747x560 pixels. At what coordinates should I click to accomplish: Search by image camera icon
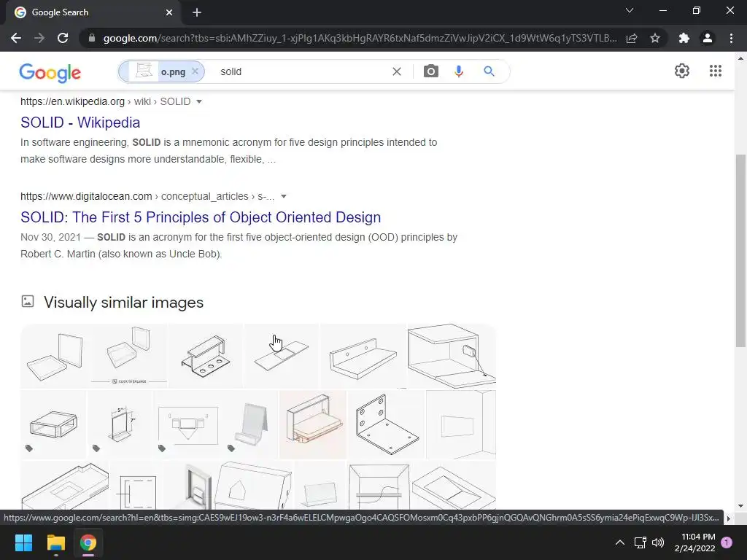430,71
